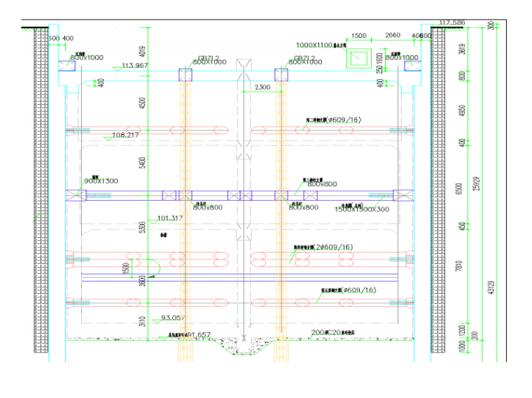Select the 91.657 pit bottom elevation label

click(197, 335)
